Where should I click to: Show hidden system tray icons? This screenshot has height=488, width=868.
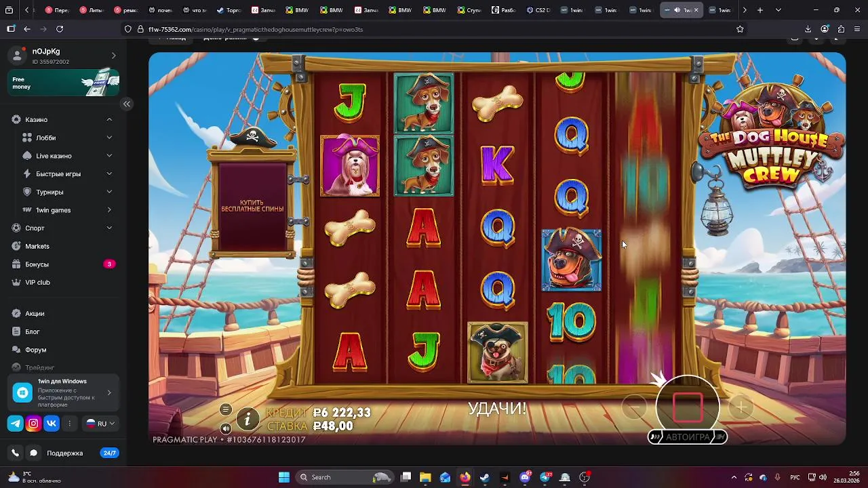(x=734, y=477)
